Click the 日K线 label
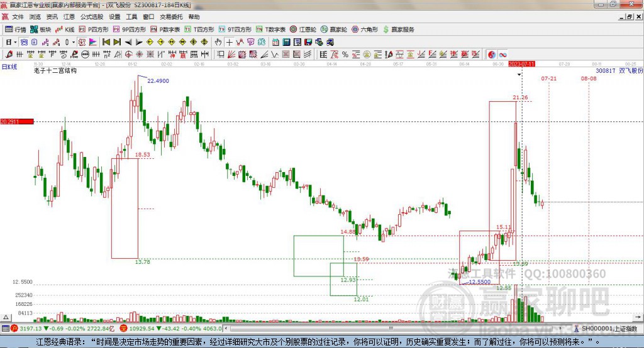The image size is (644, 348). coord(9,67)
